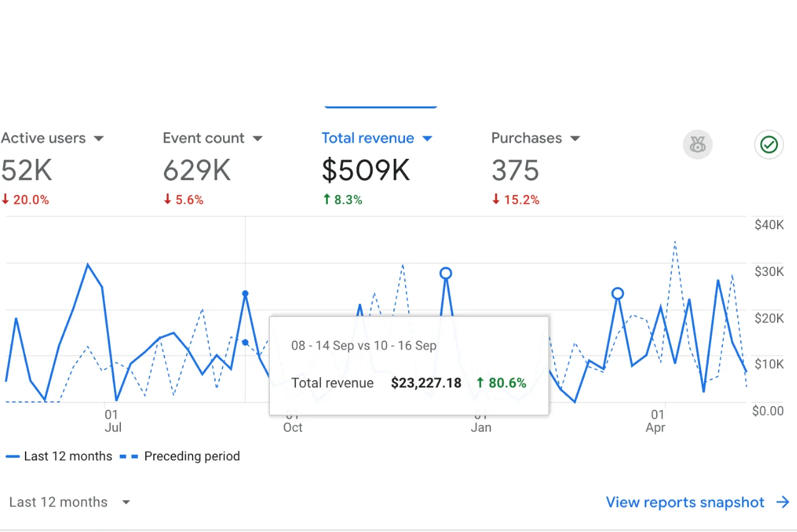The width and height of the screenshot is (797, 532).
Task: Click dashed line legend icon for Preceding period
Action: pos(130,457)
